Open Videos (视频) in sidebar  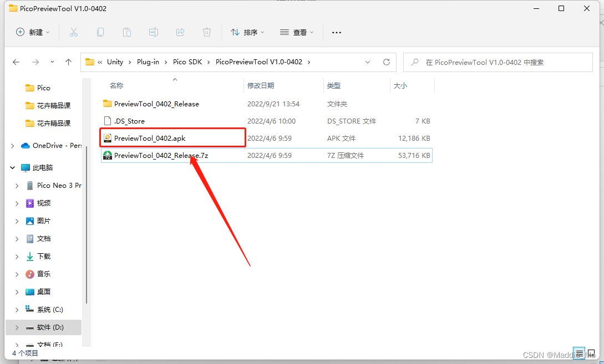[x=38, y=203]
